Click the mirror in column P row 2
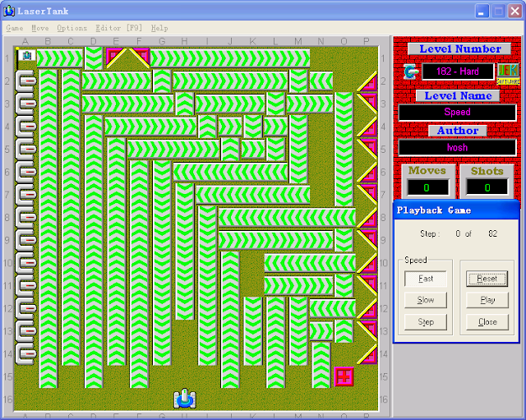The width and height of the screenshot is (526, 420). pos(367,81)
